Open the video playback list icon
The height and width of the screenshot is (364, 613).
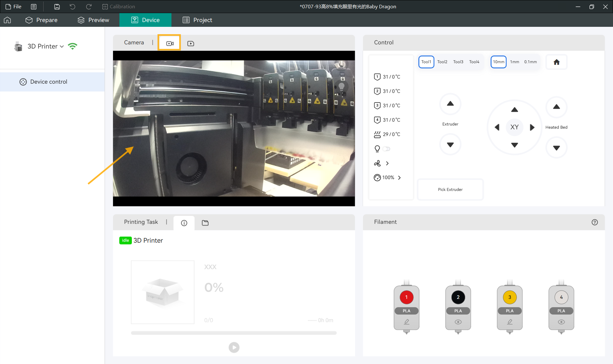point(191,43)
